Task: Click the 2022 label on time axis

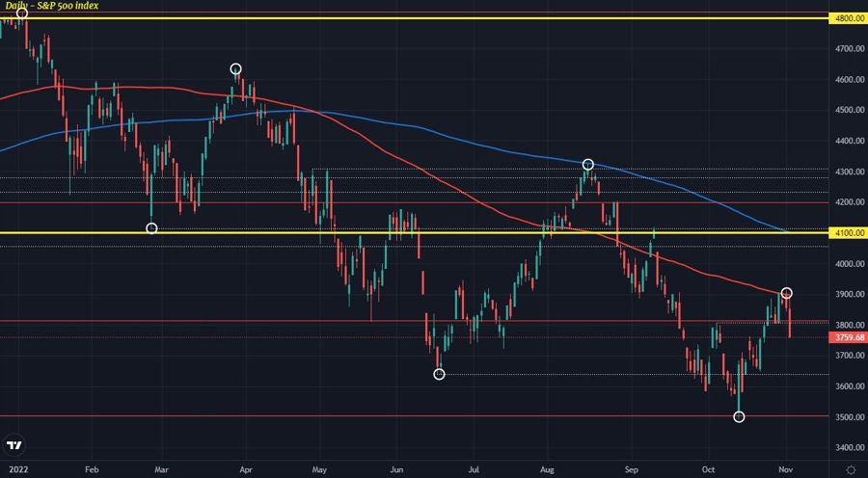Action: [18, 468]
